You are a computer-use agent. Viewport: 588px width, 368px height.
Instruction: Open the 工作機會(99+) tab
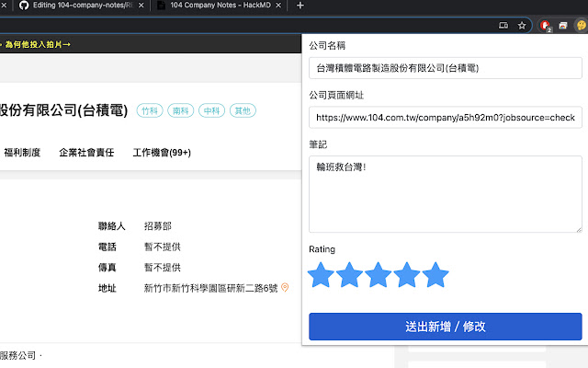(x=162, y=153)
